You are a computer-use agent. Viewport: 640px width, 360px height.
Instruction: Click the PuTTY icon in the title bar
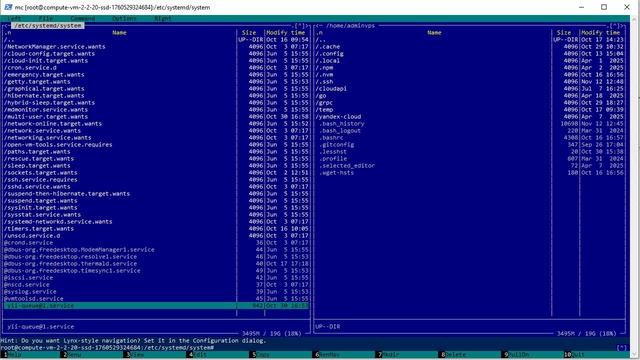click(8, 7)
